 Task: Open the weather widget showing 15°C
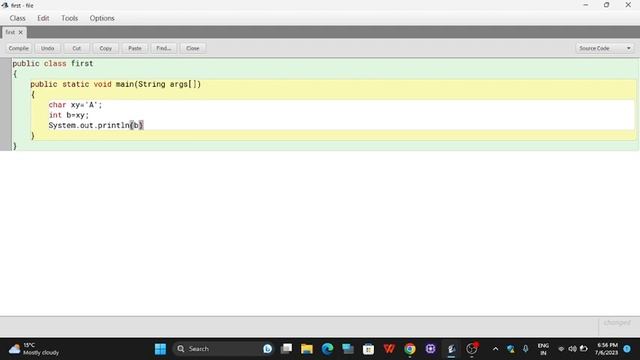(x=34, y=349)
